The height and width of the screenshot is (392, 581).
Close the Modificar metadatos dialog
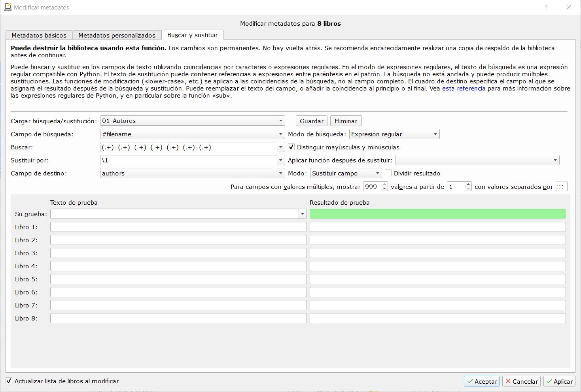pos(569,7)
